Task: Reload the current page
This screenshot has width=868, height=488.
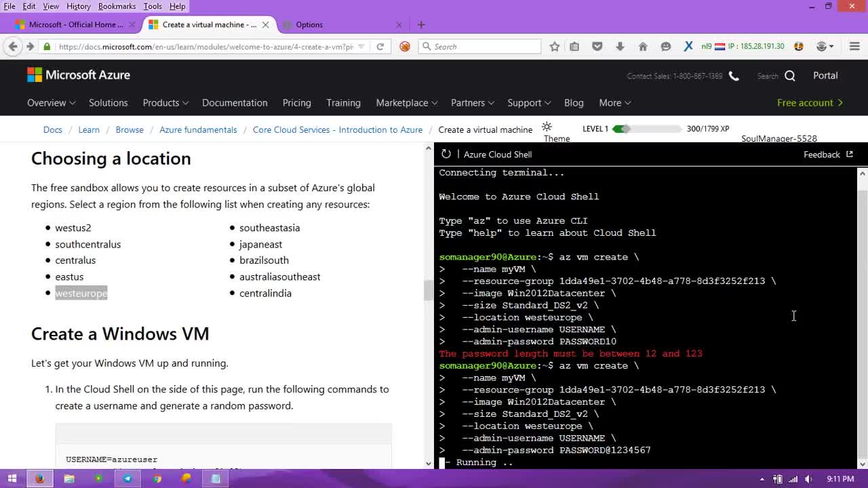Action: pos(380,46)
